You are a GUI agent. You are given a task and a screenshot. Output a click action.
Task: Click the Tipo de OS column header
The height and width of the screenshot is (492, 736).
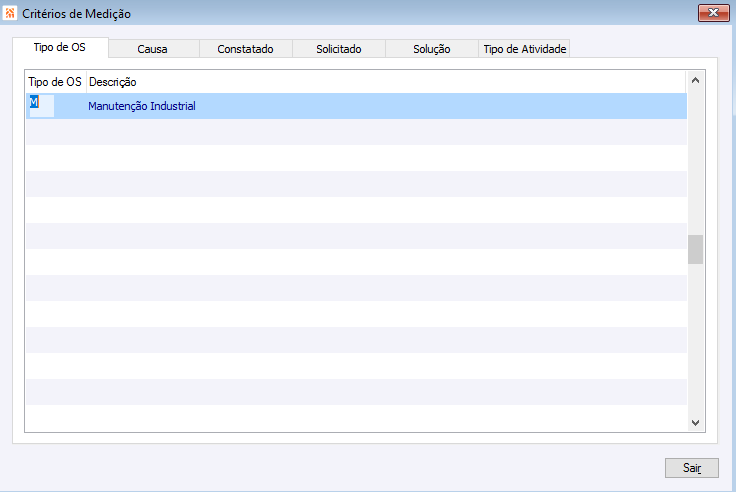(55, 82)
